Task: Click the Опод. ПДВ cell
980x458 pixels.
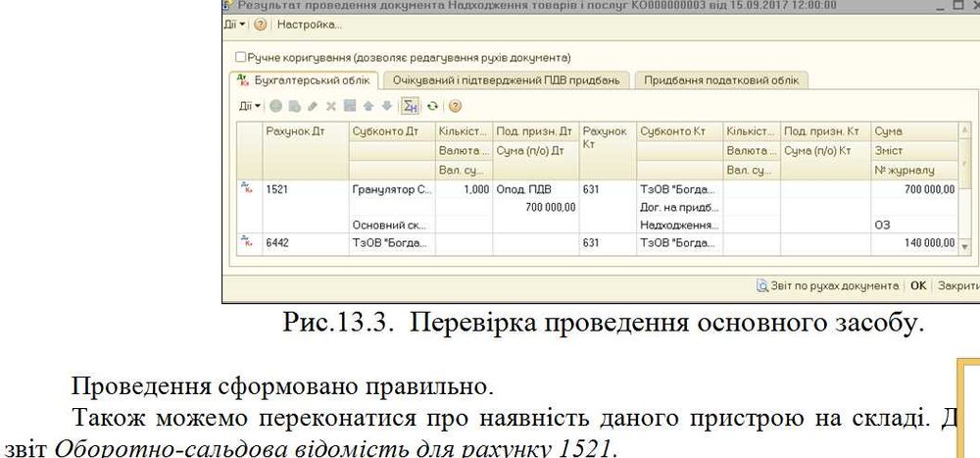Action: click(536, 189)
